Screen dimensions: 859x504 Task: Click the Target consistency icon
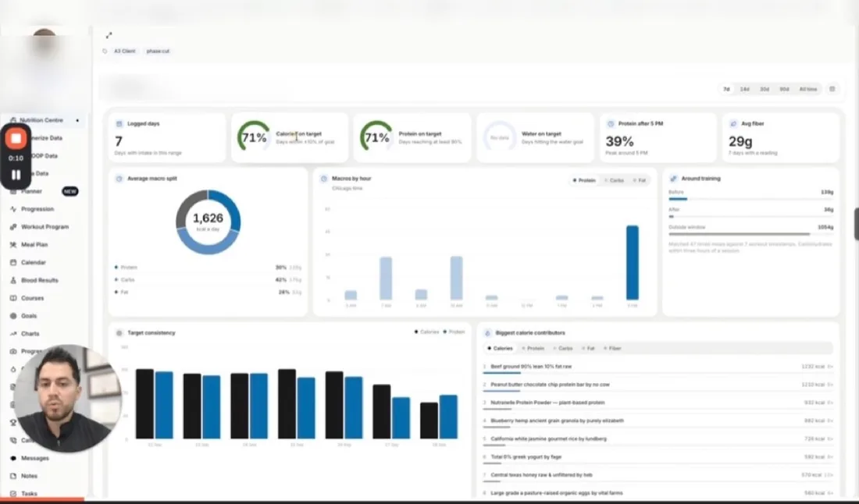(x=119, y=332)
